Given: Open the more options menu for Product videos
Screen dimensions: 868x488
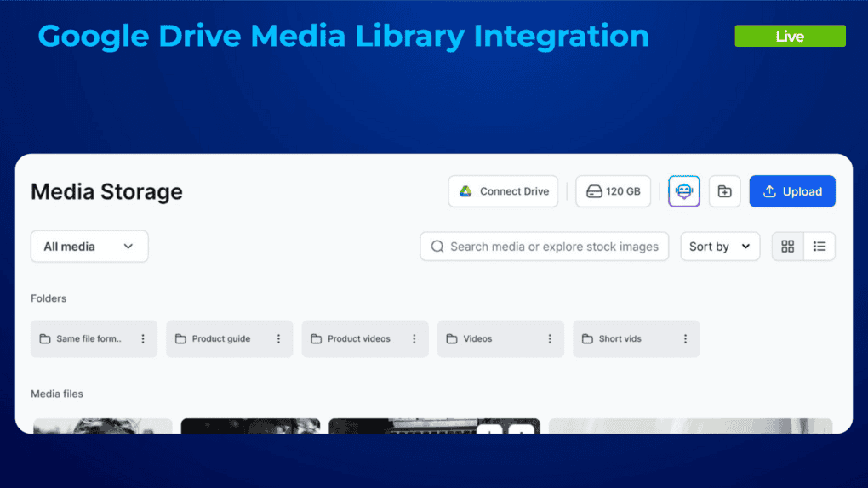Looking at the screenshot, I should [414, 338].
